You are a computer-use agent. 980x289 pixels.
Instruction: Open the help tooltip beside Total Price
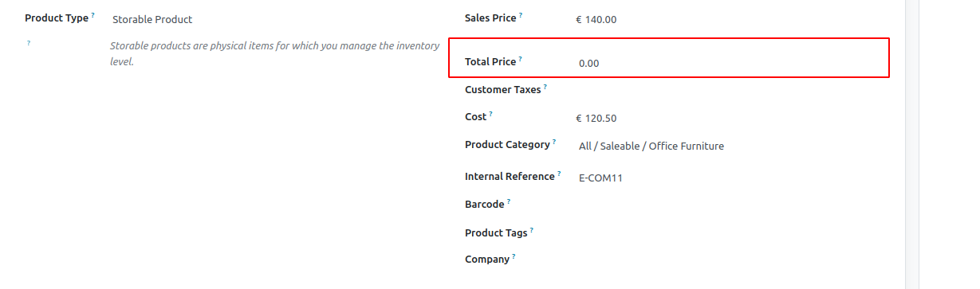pyautogui.click(x=521, y=59)
